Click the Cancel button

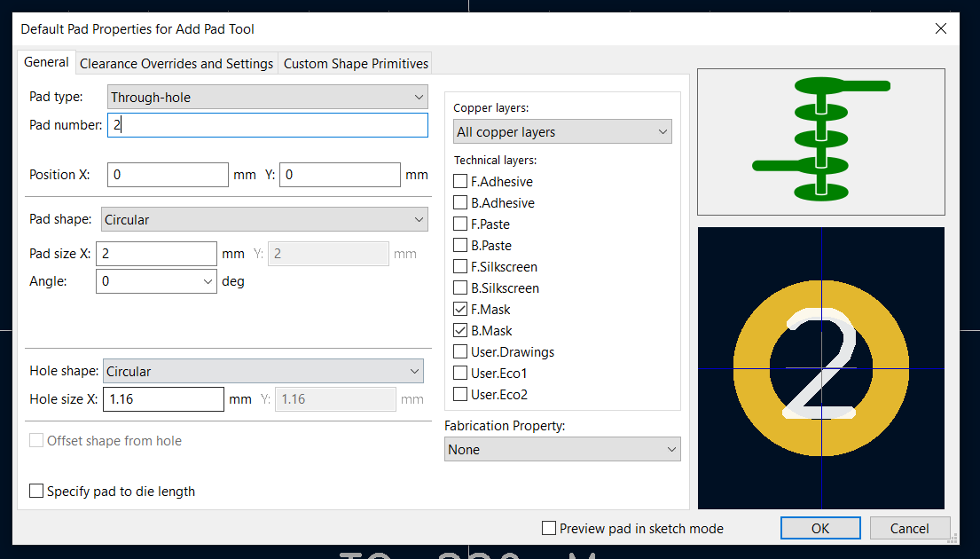click(x=909, y=528)
